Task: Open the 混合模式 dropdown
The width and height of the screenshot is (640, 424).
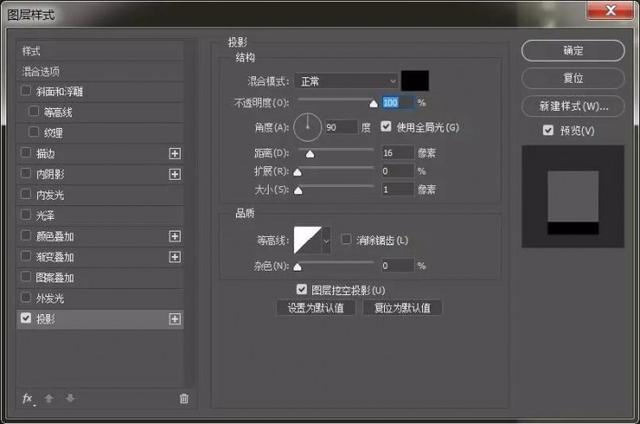Action: (347, 80)
